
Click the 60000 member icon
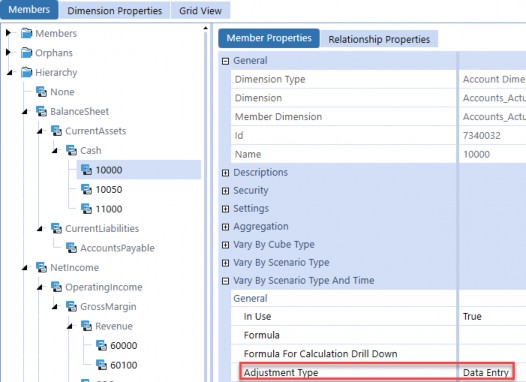pyautogui.click(x=102, y=345)
